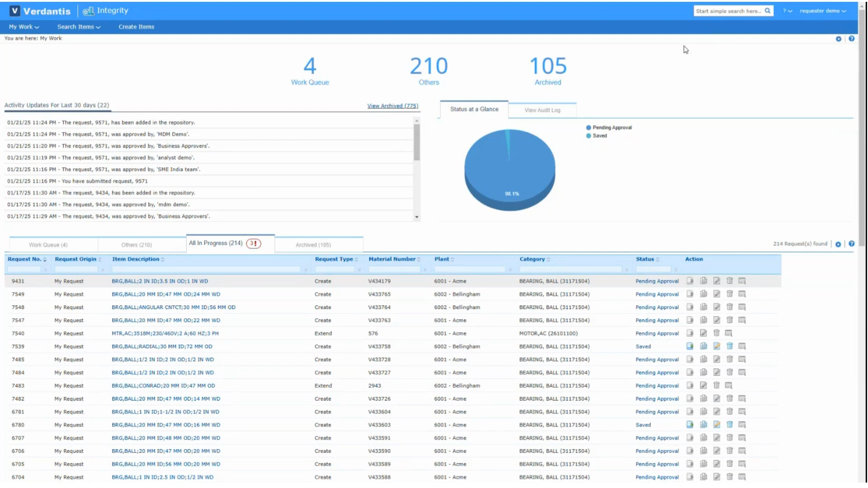Screen dimensions: 868x488
Task: Expand the My Work menu
Action: coord(24,27)
